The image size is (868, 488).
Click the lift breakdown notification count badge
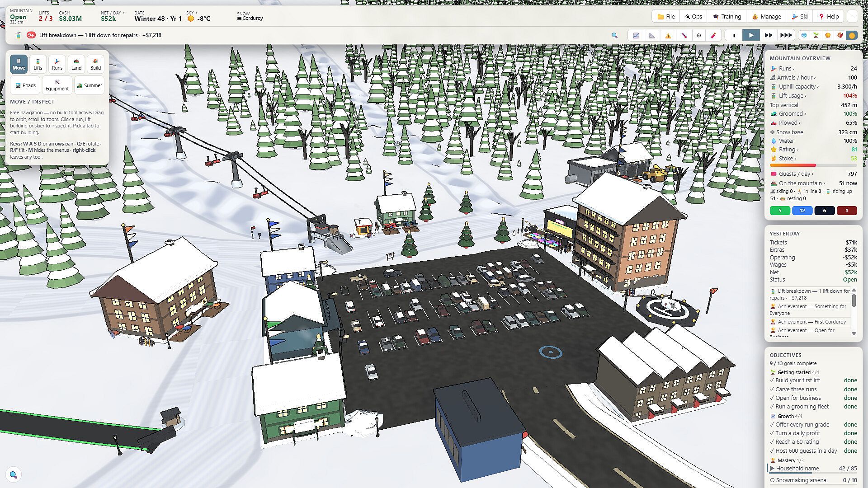[31, 35]
